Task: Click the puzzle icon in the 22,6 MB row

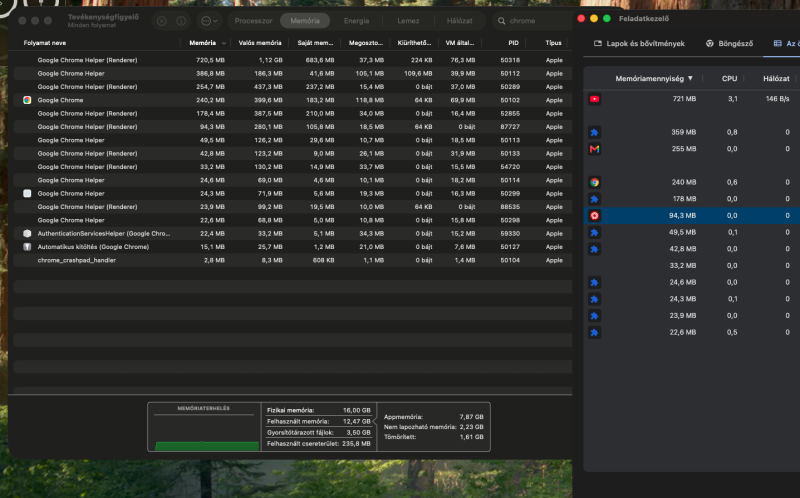Action: 594,333
